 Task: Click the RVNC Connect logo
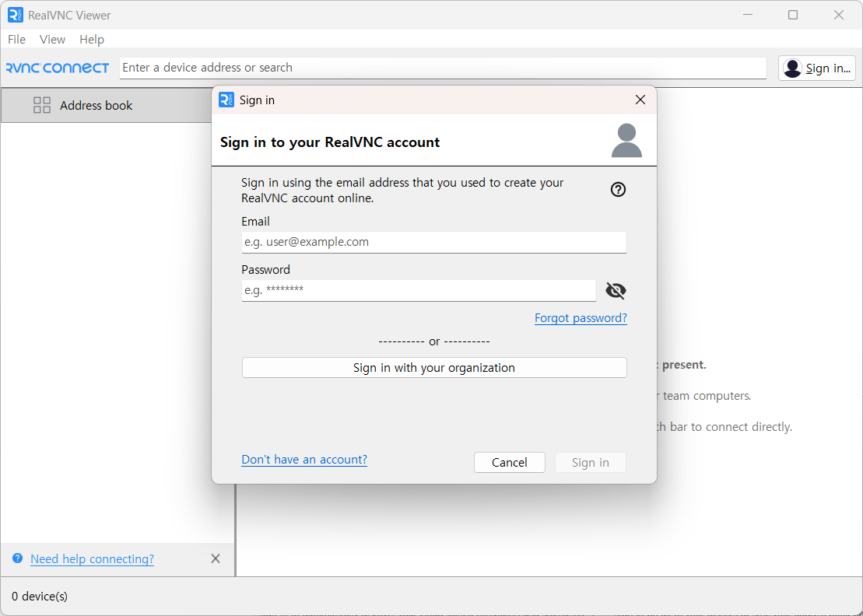tap(58, 68)
